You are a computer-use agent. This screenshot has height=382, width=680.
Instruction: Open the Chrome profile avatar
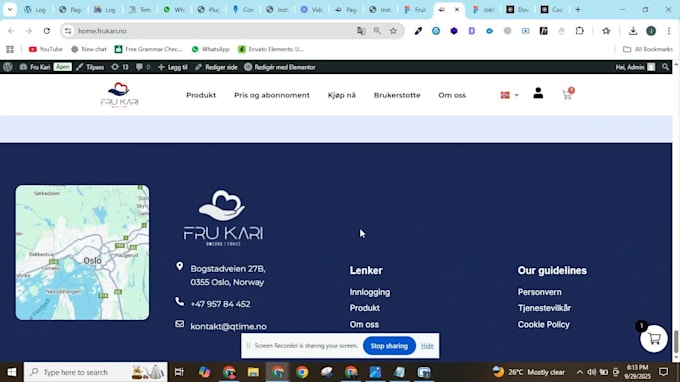[651, 31]
